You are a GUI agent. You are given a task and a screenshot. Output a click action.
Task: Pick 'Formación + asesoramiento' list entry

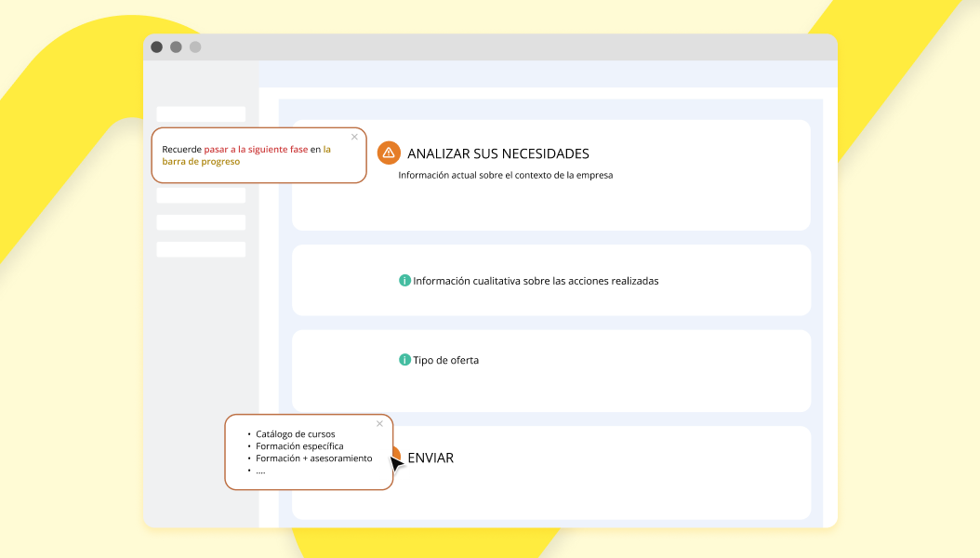point(313,458)
